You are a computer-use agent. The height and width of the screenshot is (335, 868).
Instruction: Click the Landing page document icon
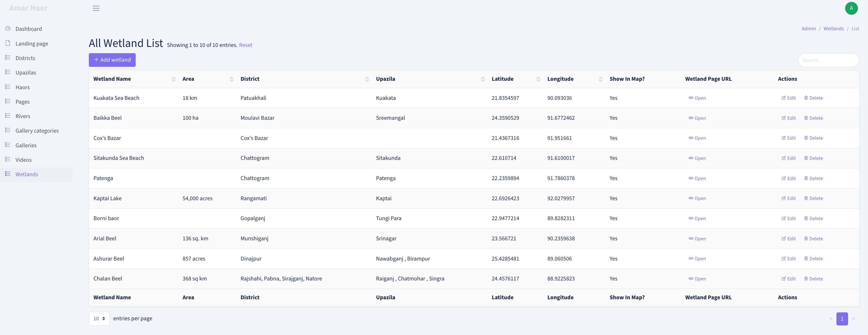click(x=8, y=43)
